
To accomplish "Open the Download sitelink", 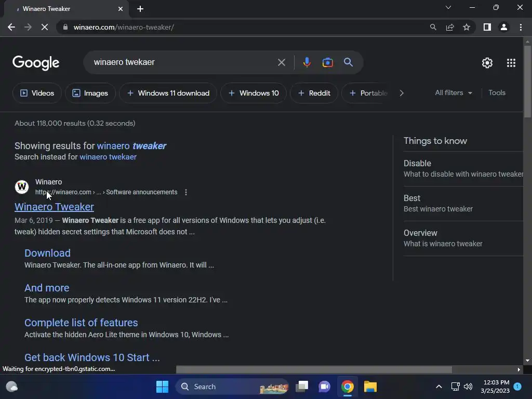I will pyautogui.click(x=47, y=253).
